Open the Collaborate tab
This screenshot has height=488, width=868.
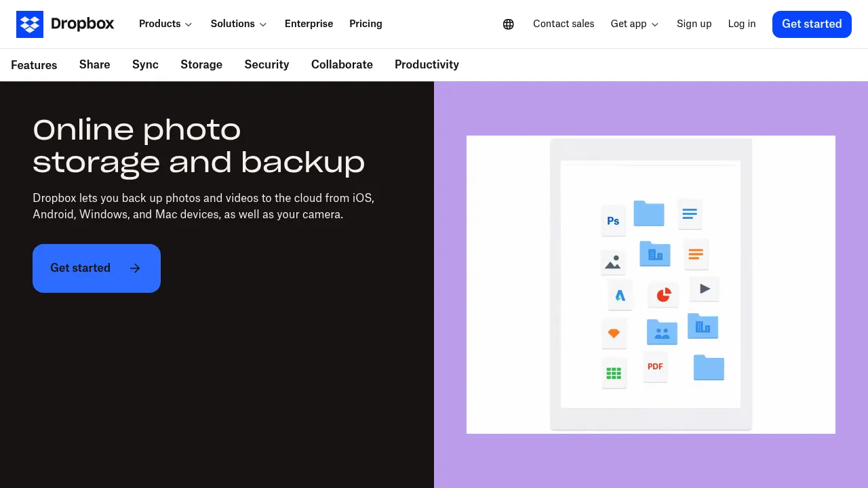(342, 64)
